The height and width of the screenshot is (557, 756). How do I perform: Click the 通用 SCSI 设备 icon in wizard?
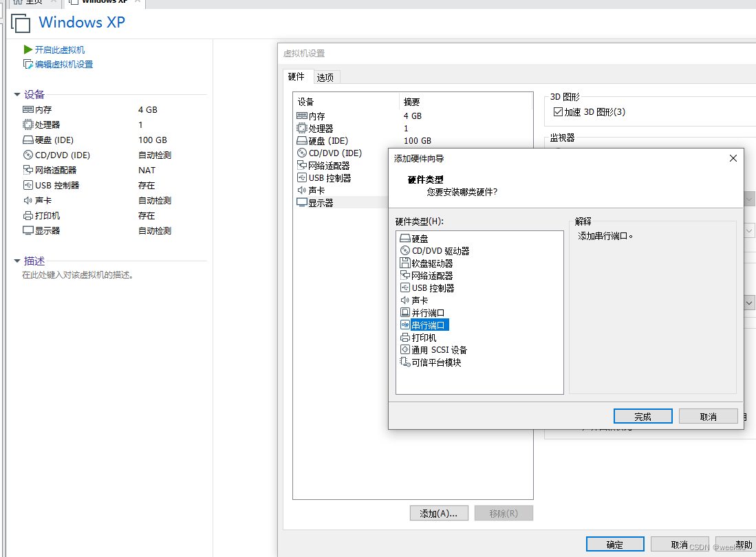[x=405, y=349]
